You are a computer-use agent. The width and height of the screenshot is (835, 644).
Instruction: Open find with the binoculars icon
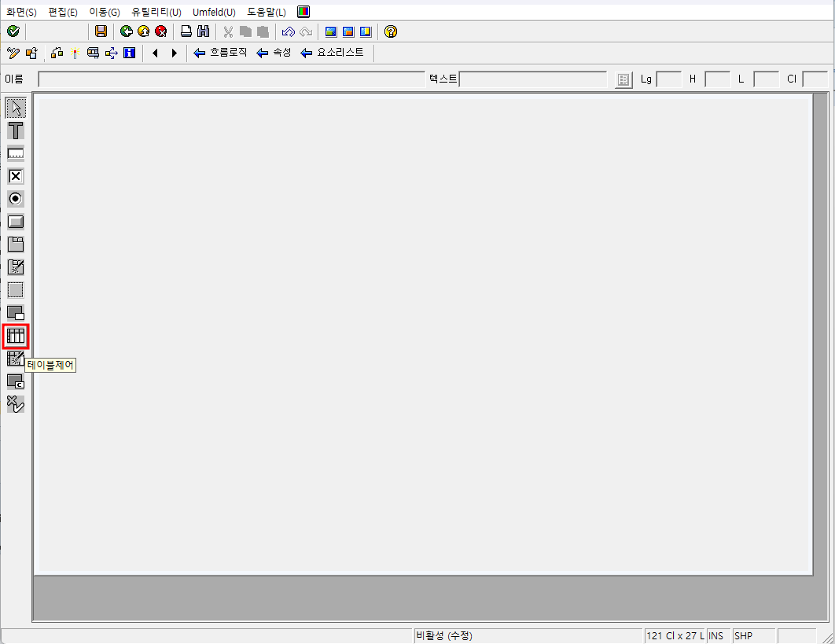203,31
